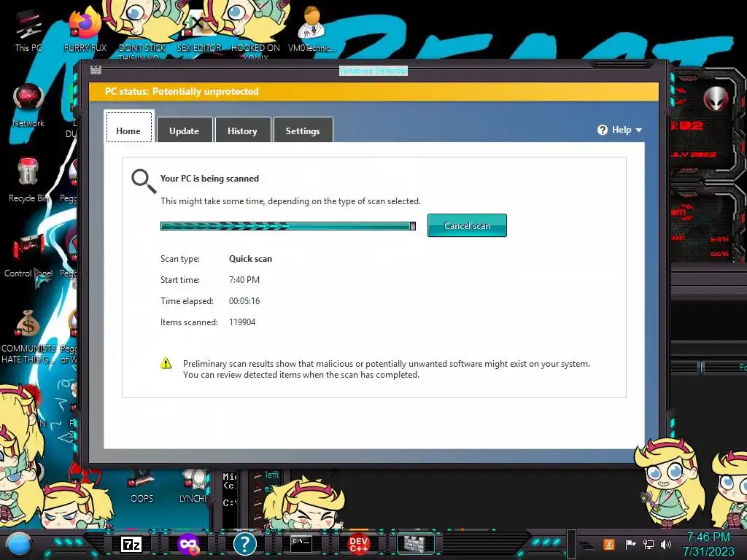Switch to the Update tab
Screen dimensions: 747x560
pyautogui.click(x=184, y=130)
